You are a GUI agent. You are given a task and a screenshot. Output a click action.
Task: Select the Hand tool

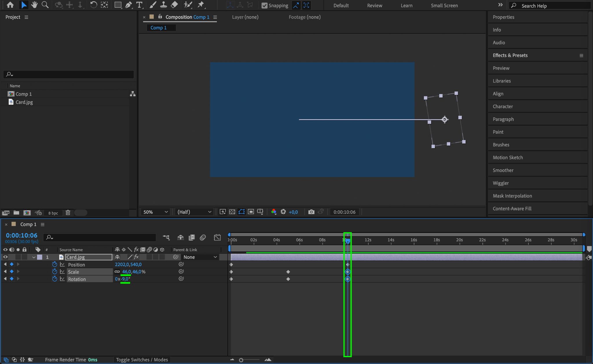pyautogui.click(x=34, y=5)
